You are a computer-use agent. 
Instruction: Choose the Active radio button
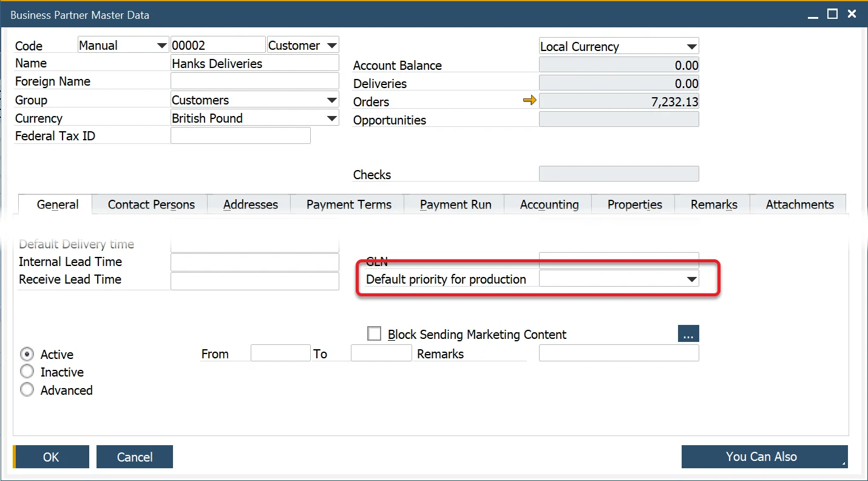(27, 354)
